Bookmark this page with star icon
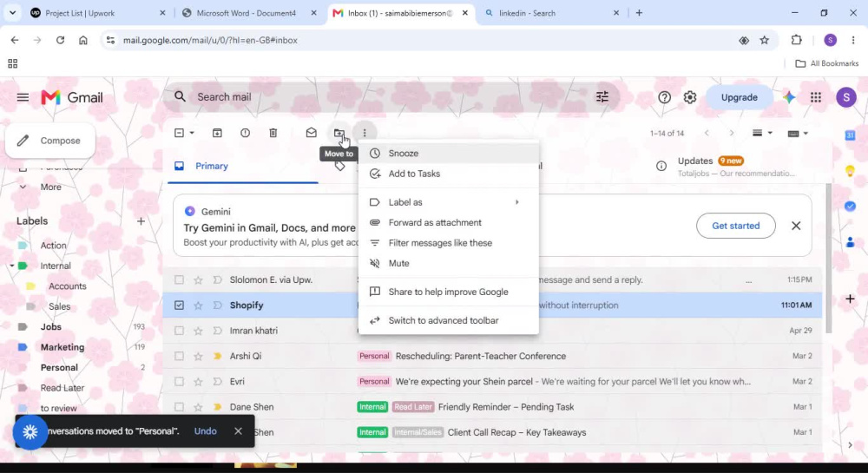This screenshot has height=473, width=868. pos(765,40)
